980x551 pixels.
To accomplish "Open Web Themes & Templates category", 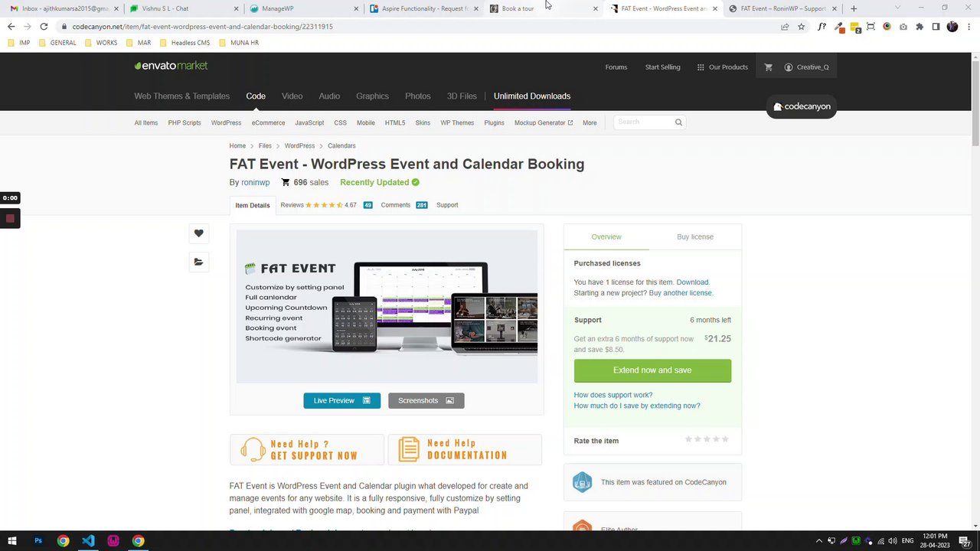I will tap(182, 96).
